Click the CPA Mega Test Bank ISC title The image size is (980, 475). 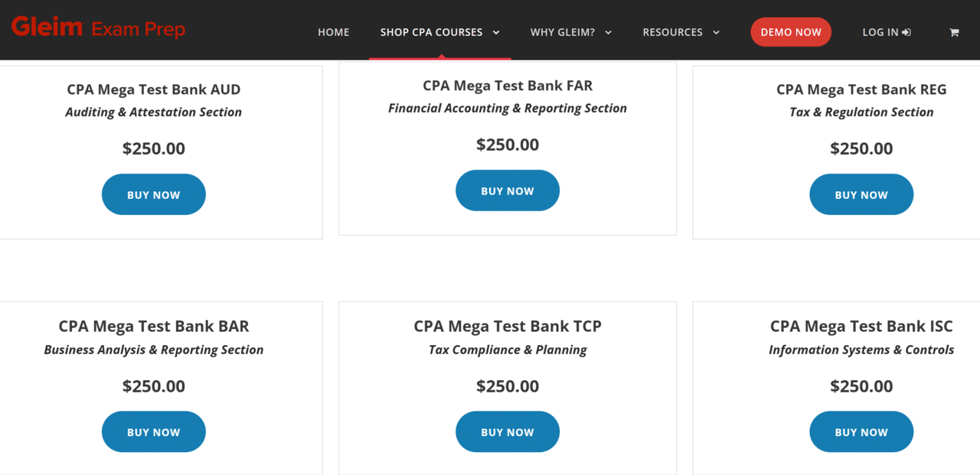(861, 327)
